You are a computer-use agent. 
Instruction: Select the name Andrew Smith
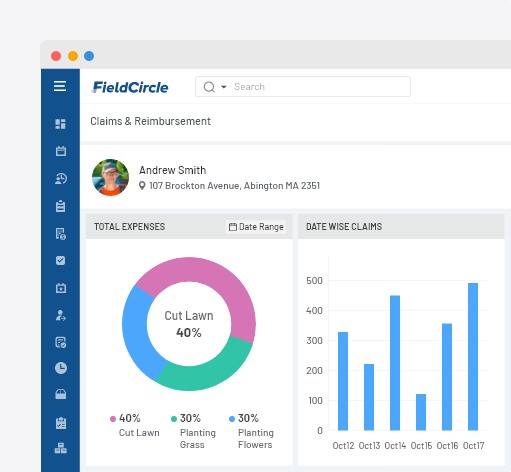[x=172, y=170]
